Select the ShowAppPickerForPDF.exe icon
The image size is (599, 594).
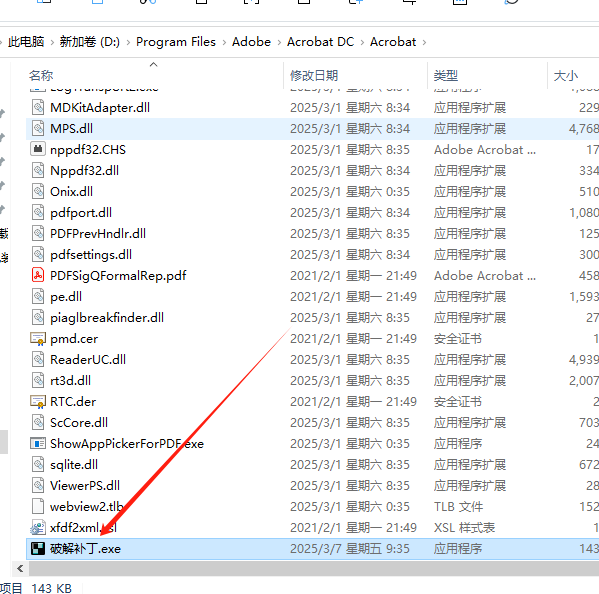(38, 443)
